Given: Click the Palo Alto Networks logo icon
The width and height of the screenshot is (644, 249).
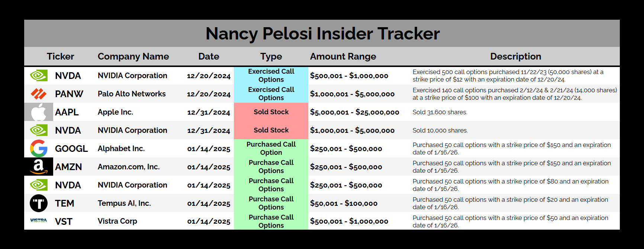Looking at the screenshot, I should pyautogui.click(x=39, y=94).
